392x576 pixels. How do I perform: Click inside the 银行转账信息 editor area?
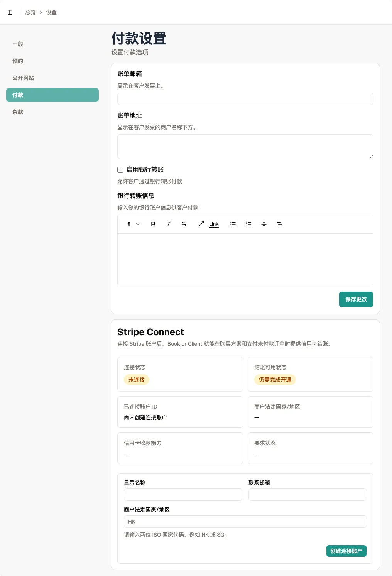click(245, 259)
